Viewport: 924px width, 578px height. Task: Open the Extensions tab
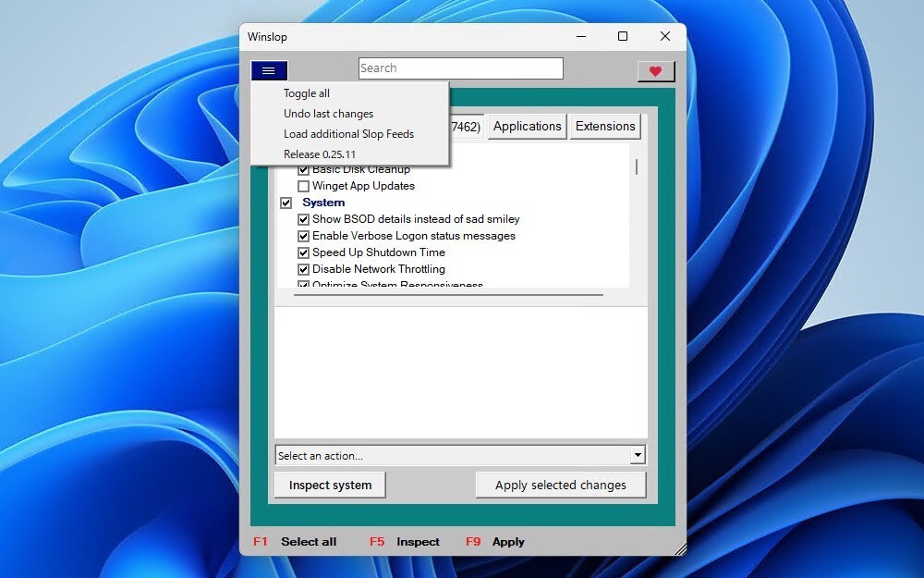pyautogui.click(x=605, y=127)
